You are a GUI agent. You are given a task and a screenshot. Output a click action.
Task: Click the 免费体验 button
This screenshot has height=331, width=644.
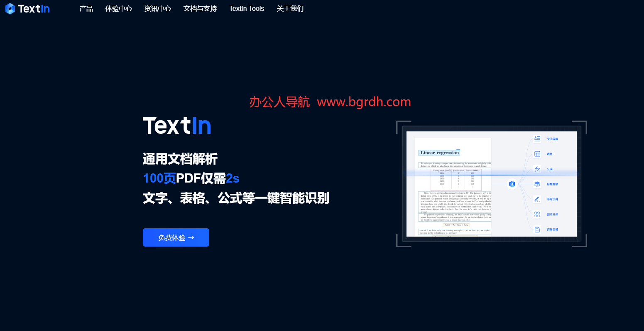[x=176, y=237]
